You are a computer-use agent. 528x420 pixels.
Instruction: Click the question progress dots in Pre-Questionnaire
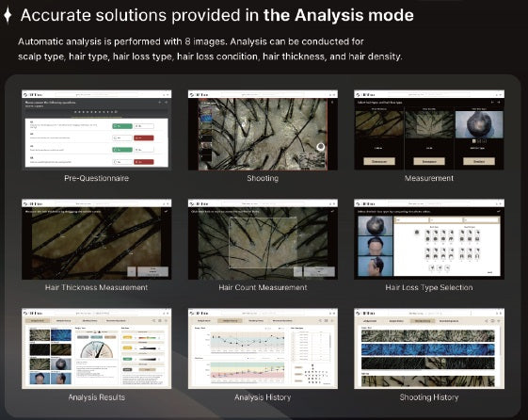coord(96,111)
